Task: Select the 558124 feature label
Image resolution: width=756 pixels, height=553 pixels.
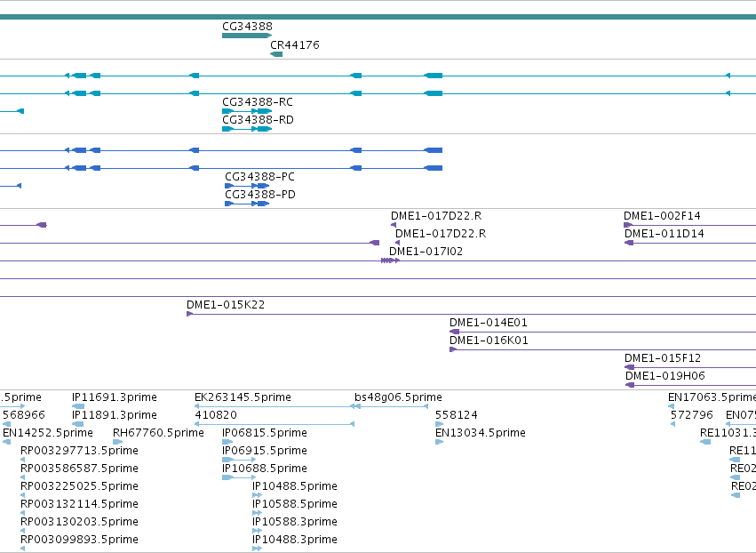Action: [x=456, y=415]
